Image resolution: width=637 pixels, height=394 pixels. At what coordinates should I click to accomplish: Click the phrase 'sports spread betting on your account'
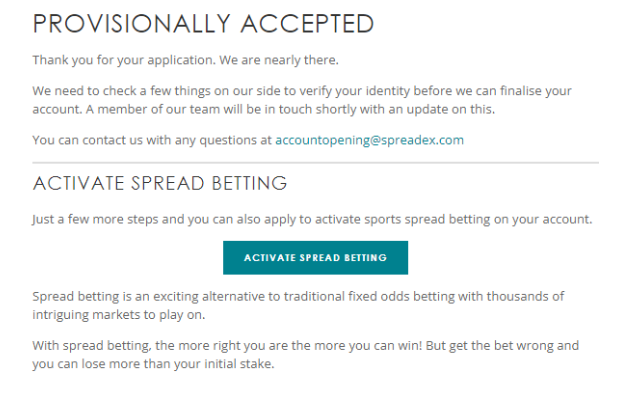pyautogui.click(x=478, y=219)
